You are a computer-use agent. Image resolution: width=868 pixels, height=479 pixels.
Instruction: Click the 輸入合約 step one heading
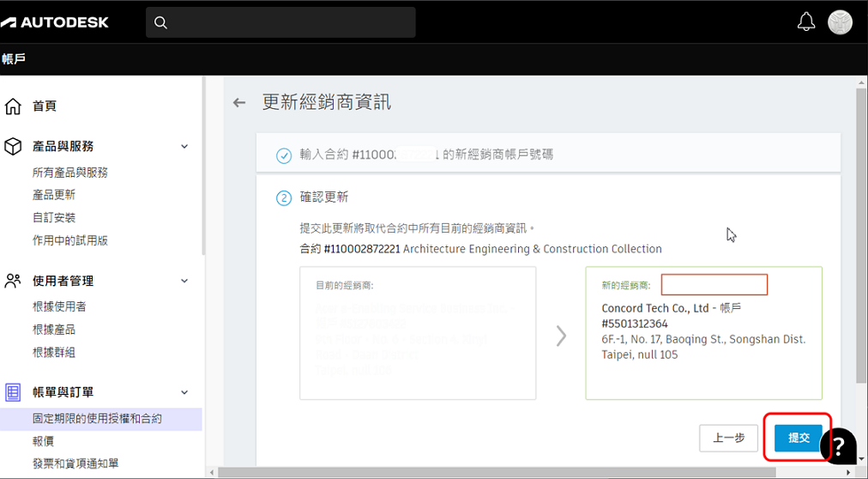tap(426, 155)
